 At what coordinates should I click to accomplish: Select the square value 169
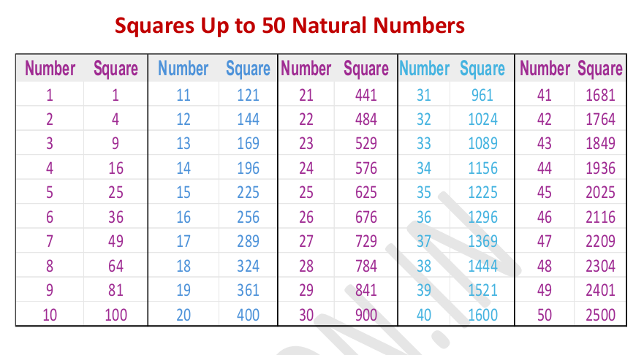[248, 144]
